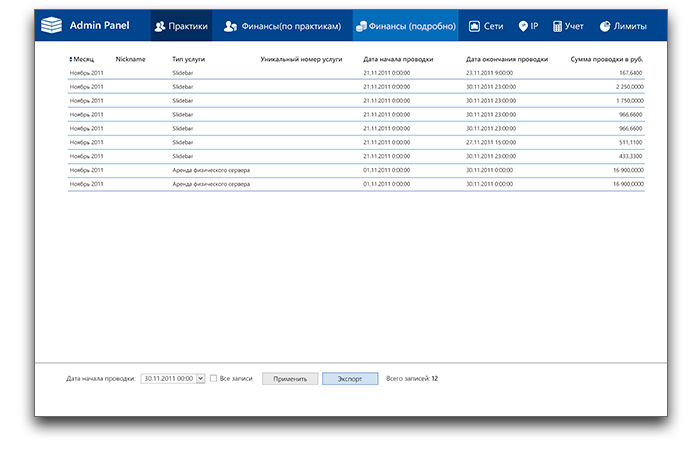Click the Финансы (подробно) coins icon
Image resolution: width=700 pixels, height=457 pixels.
[360, 26]
